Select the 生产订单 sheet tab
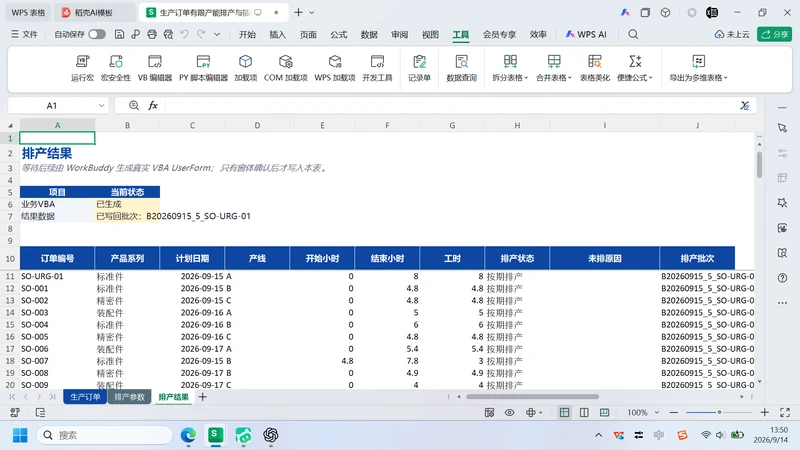Image resolution: width=800 pixels, height=450 pixels. [x=85, y=396]
